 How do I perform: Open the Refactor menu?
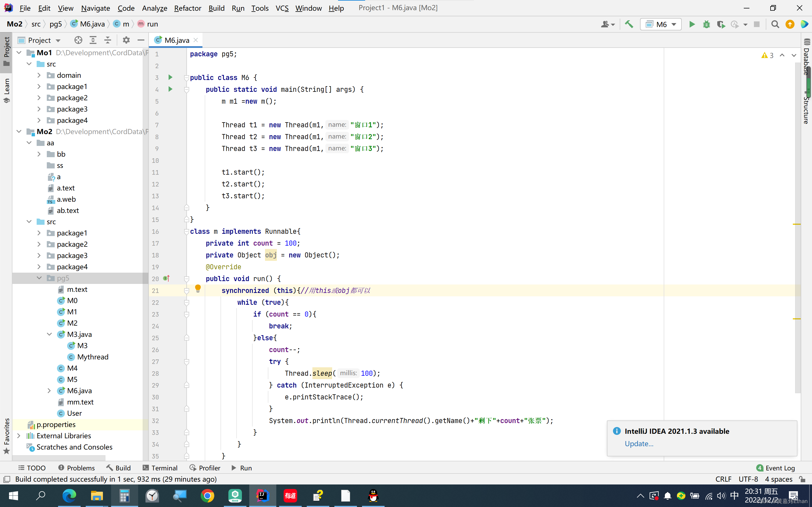tap(187, 8)
